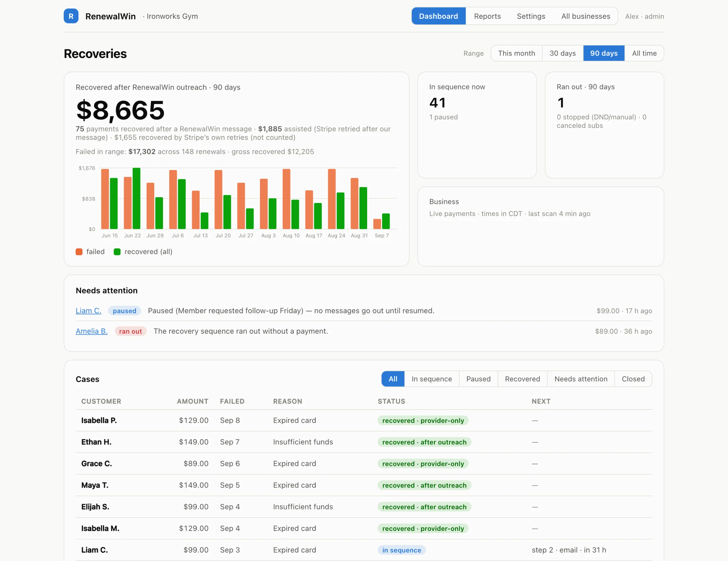Click the Jun 22 green recovered bar
Viewport: 728px width, 561px height.
tap(136, 198)
